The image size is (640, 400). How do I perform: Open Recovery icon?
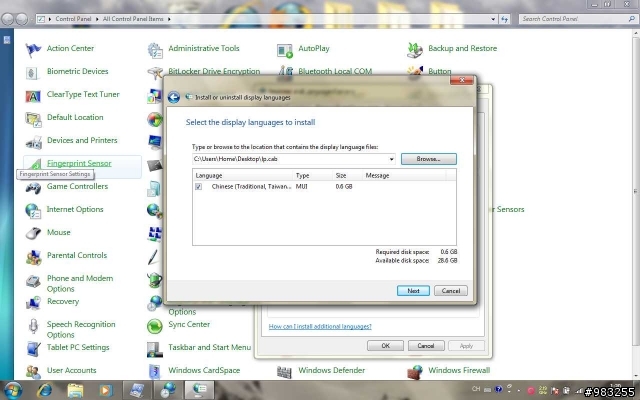33,303
